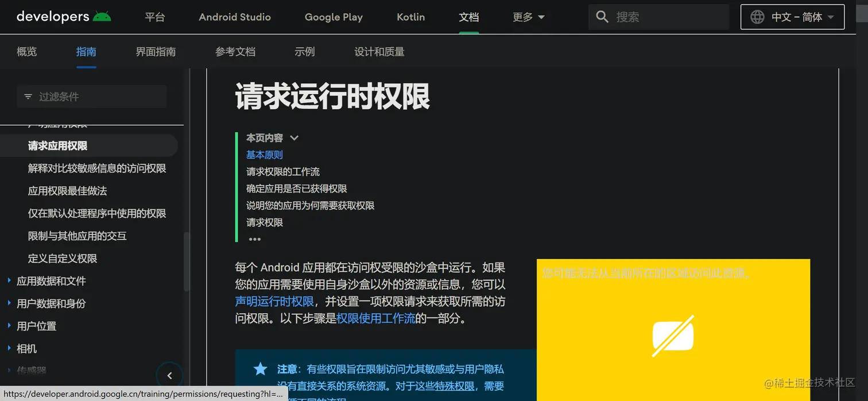This screenshot has height=401, width=868.
Task: Open the Android Studio top menu
Action: [235, 17]
